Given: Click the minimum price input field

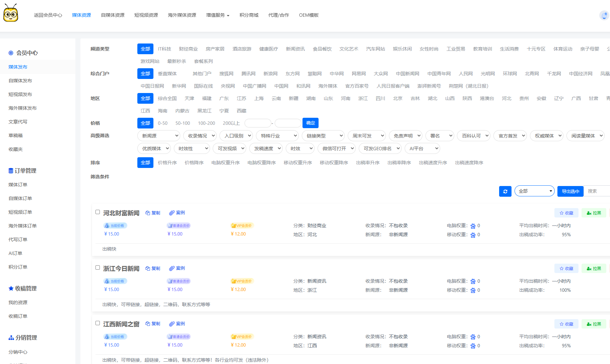Looking at the screenshot, I should [258, 123].
